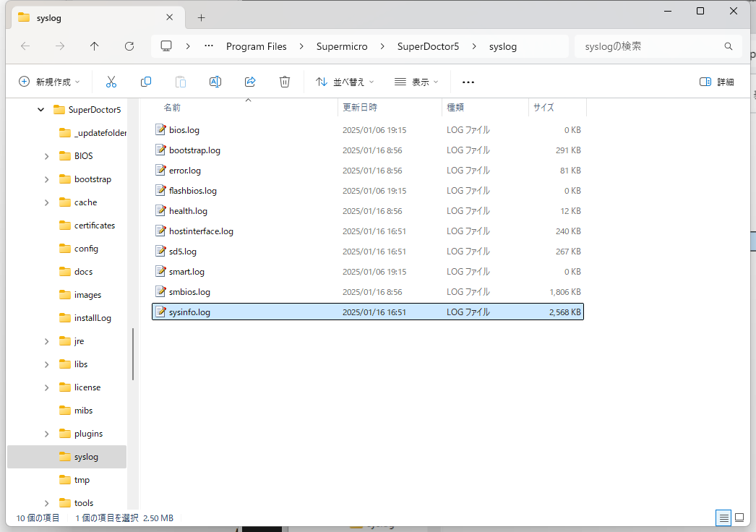The image size is (756, 532).
Task: Select the smart.log file name
Action: [x=186, y=272]
